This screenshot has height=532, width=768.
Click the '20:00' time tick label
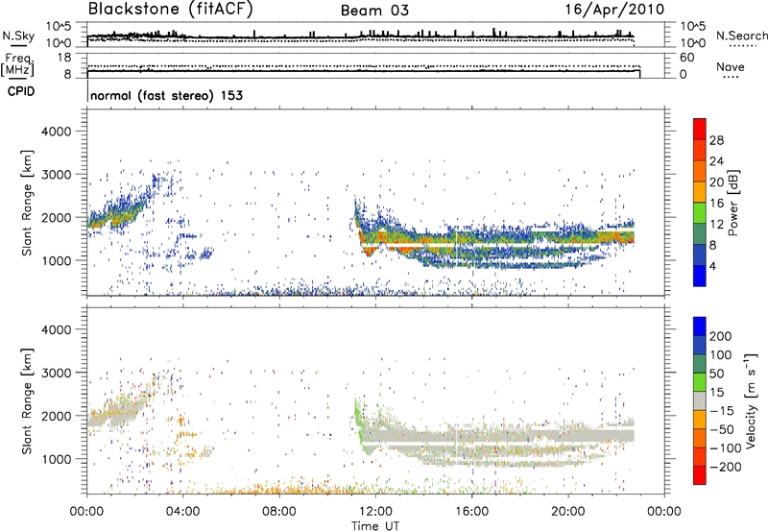567,512
